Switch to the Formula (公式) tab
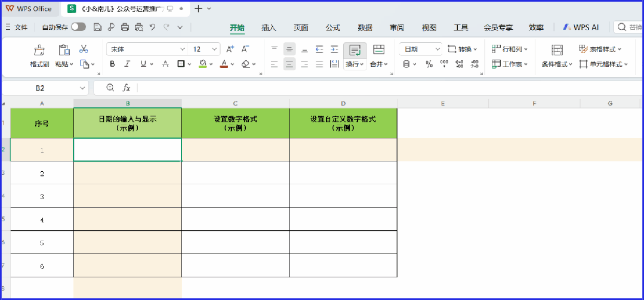Image resolution: width=644 pixels, height=300 pixels. click(x=333, y=27)
